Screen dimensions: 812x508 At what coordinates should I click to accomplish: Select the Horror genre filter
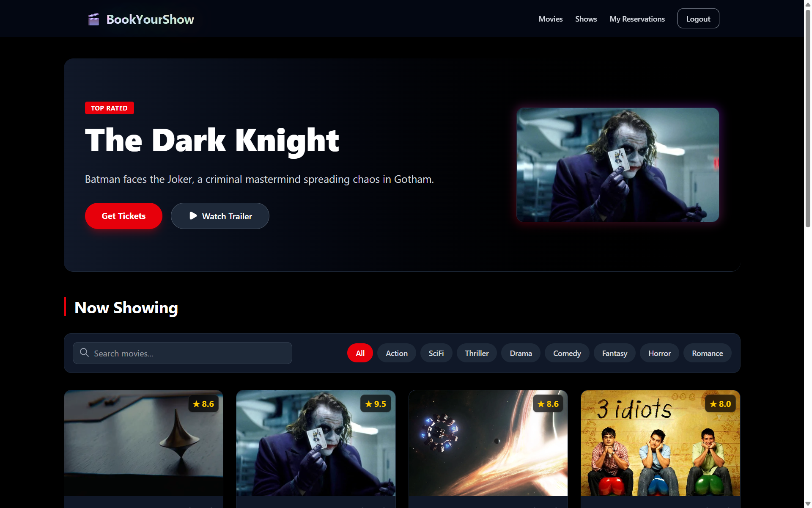659,353
